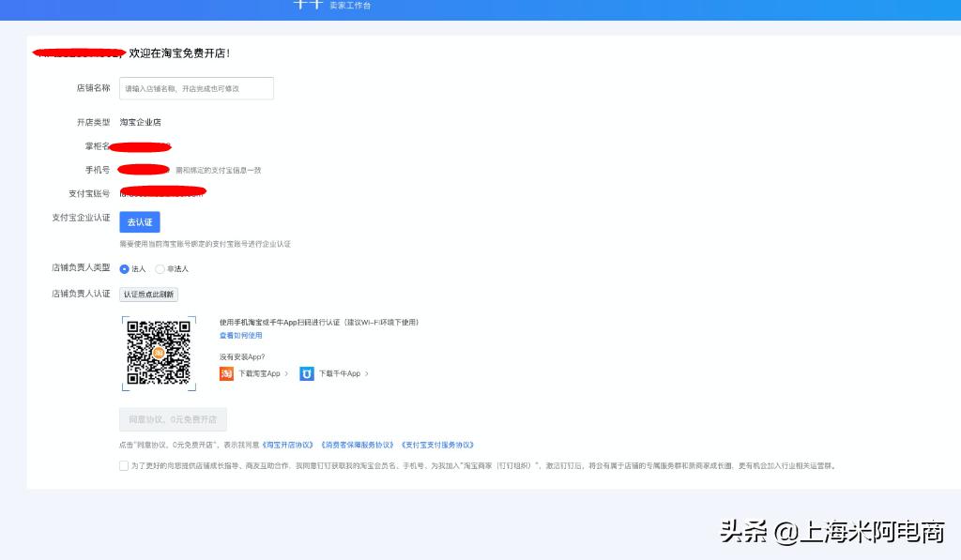Open the 消费者保障服务协议 agreement link
961x560 pixels.
point(357,445)
